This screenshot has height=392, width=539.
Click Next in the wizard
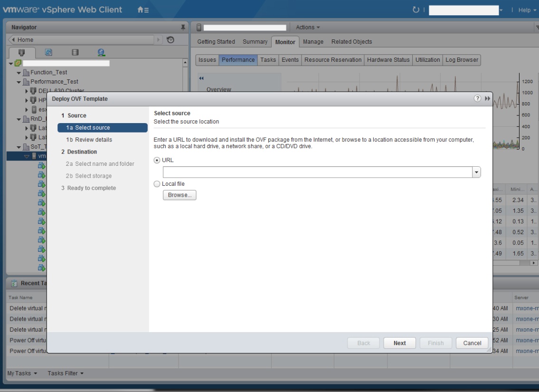pyautogui.click(x=399, y=343)
